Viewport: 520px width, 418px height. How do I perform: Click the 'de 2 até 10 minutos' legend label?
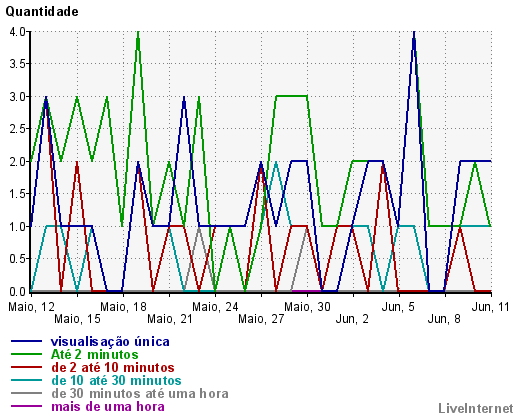pos(113,367)
